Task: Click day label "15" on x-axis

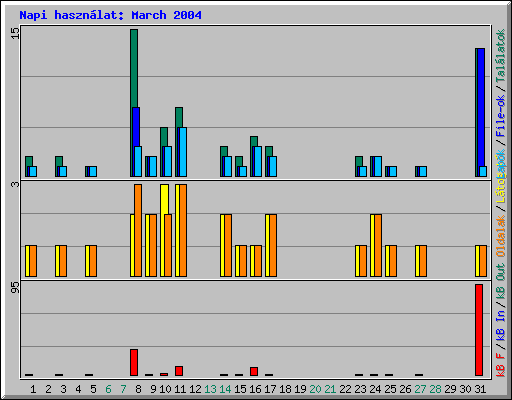Action: pos(240,389)
